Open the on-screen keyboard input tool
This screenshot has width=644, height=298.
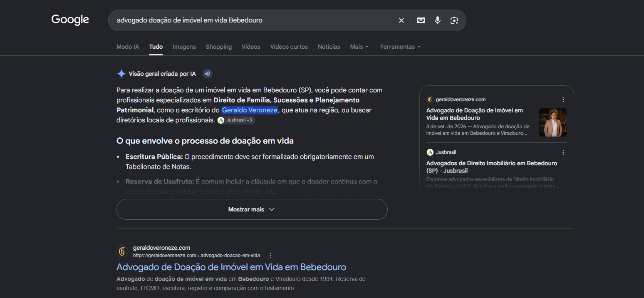[421, 20]
